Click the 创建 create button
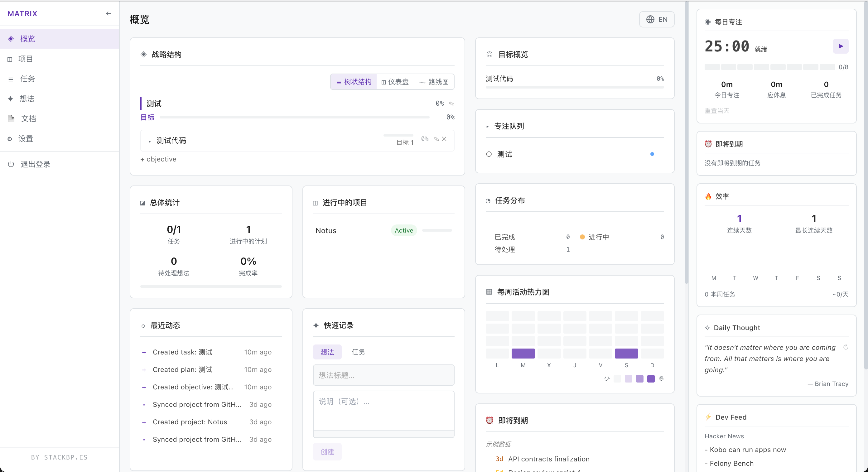Screen dimensions: 868x472 pyautogui.click(x=327, y=452)
